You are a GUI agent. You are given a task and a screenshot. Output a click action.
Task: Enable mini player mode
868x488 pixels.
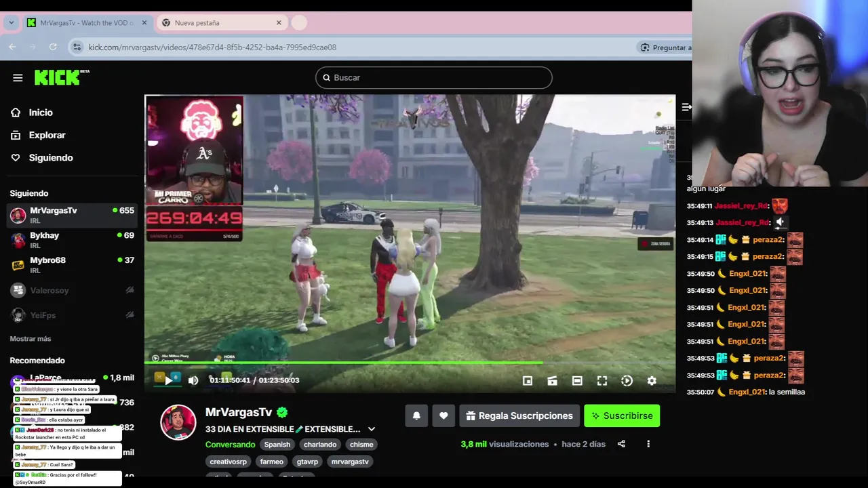528,381
